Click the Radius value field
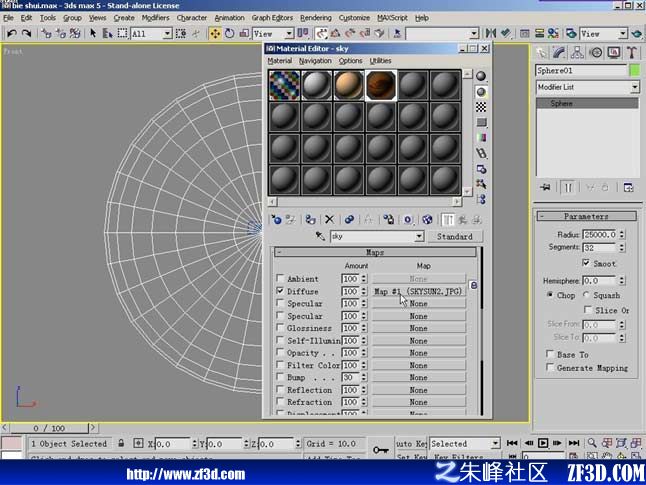Image resolution: width=646 pixels, height=485 pixels. point(600,234)
